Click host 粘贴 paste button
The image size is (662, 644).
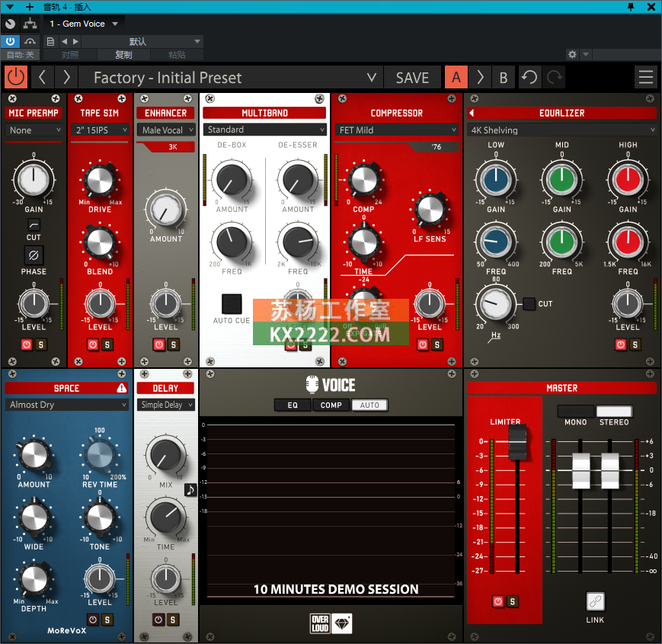click(x=177, y=54)
